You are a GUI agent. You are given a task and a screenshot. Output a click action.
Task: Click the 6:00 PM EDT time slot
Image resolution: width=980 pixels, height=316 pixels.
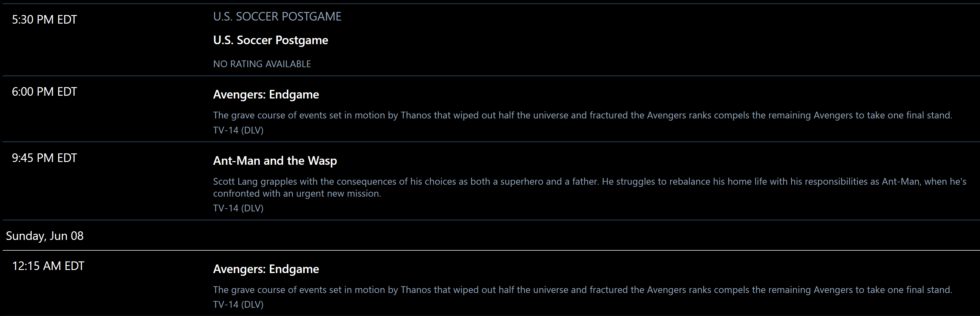(x=44, y=92)
